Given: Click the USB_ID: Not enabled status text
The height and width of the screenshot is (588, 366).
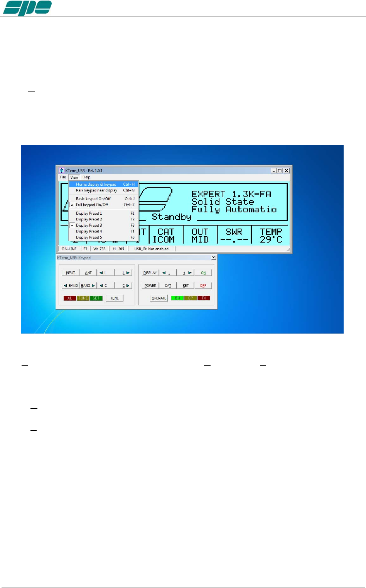Looking at the screenshot, I should [152, 249].
